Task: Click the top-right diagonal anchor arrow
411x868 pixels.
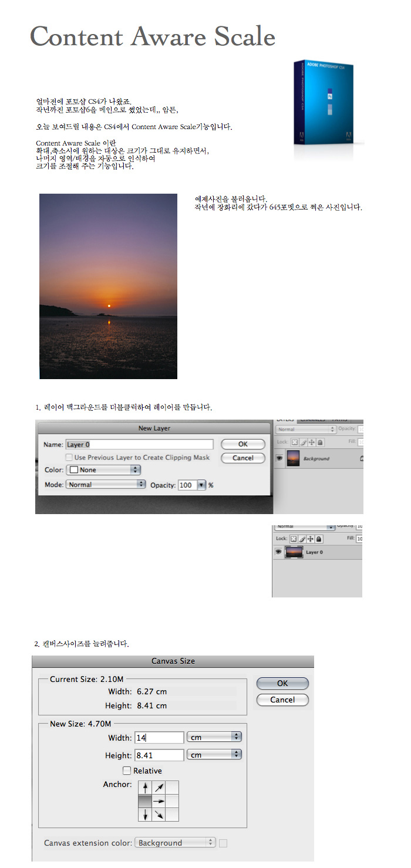Action: 159,787
